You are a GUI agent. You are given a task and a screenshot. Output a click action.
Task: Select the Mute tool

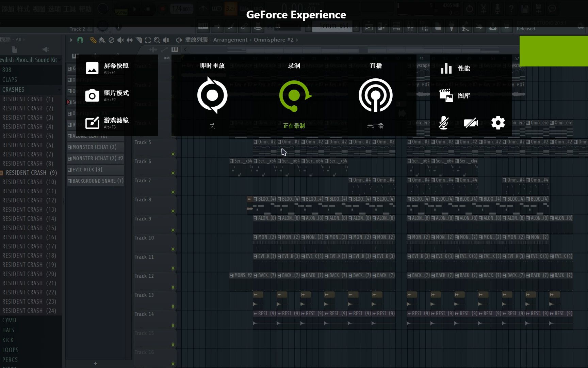[120, 40]
